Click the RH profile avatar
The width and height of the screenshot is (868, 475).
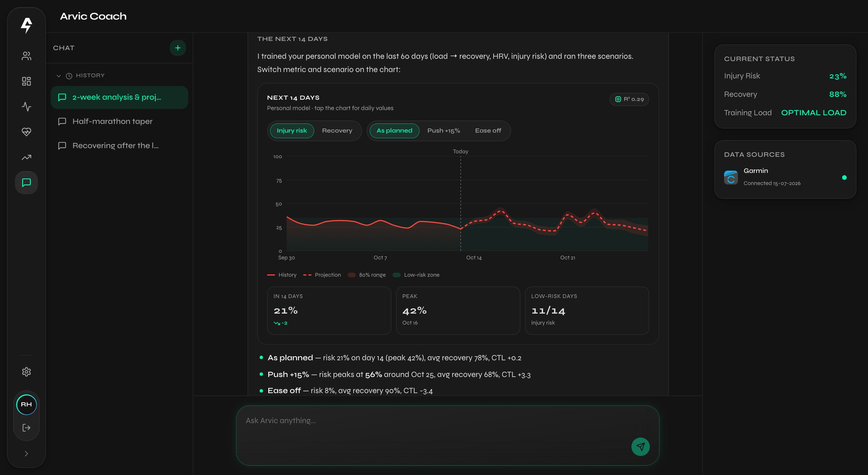click(27, 405)
